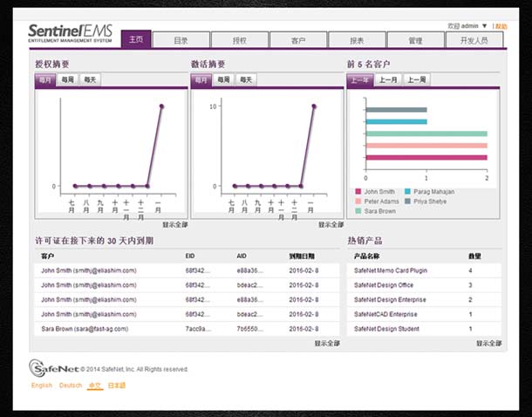Select SafeNetCAD Enterprise row
Viewport: 532px width, 417px height.
click(x=424, y=314)
